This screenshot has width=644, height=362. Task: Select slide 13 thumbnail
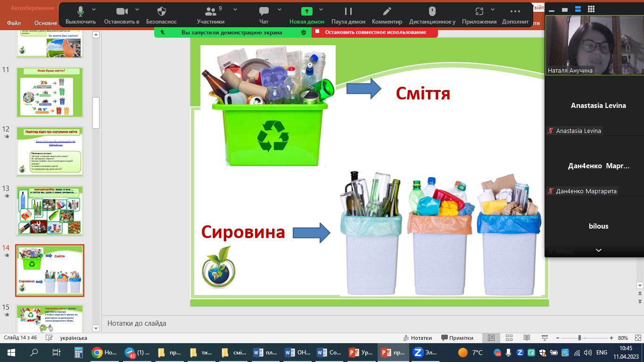tap(50, 211)
